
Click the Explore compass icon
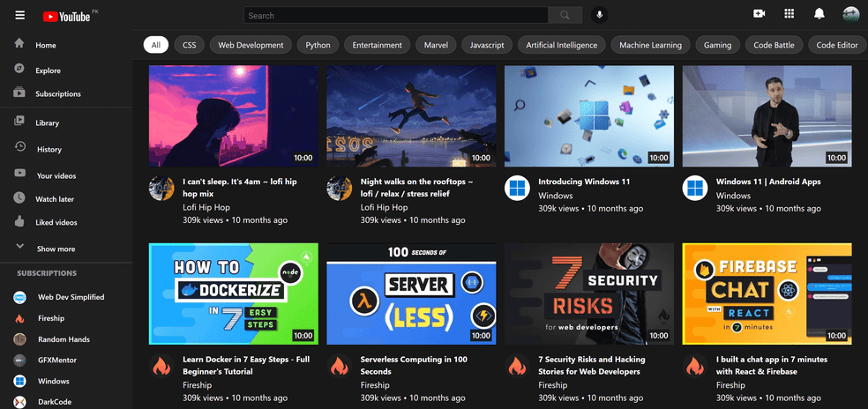(x=19, y=68)
